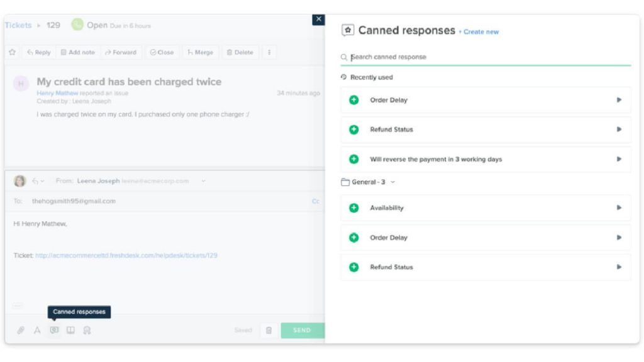Close the canned responses panel
The width and height of the screenshot is (644, 362).
[x=318, y=19]
